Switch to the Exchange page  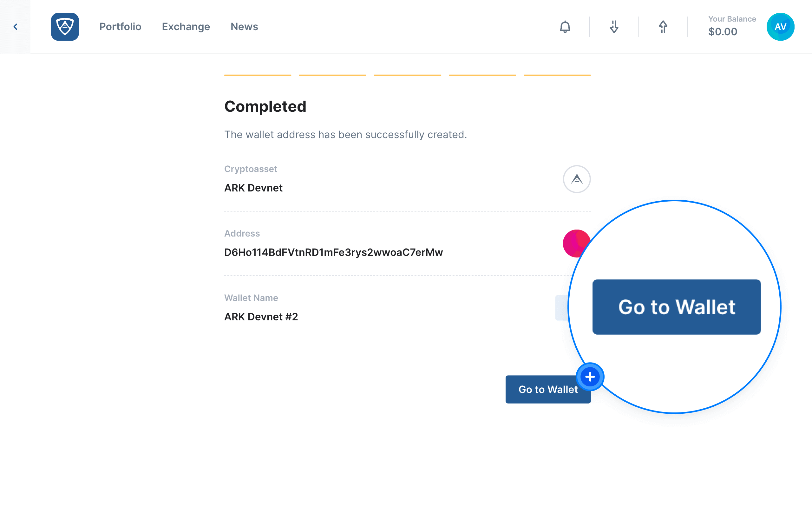186,27
